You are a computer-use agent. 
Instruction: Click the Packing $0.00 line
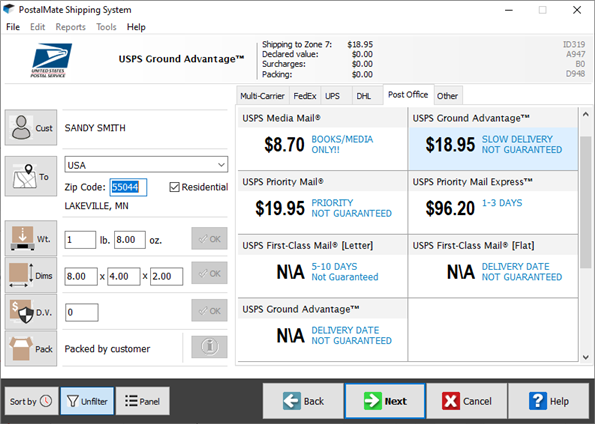tap(317, 74)
